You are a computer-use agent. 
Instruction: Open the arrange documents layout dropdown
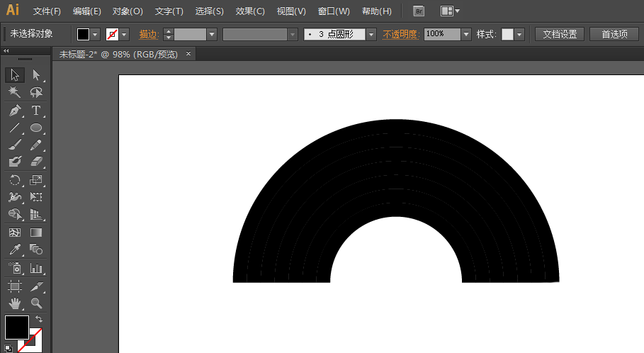coord(450,11)
